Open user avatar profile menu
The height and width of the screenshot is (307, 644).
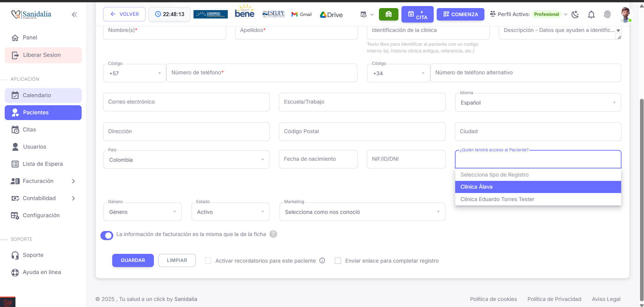(625, 14)
